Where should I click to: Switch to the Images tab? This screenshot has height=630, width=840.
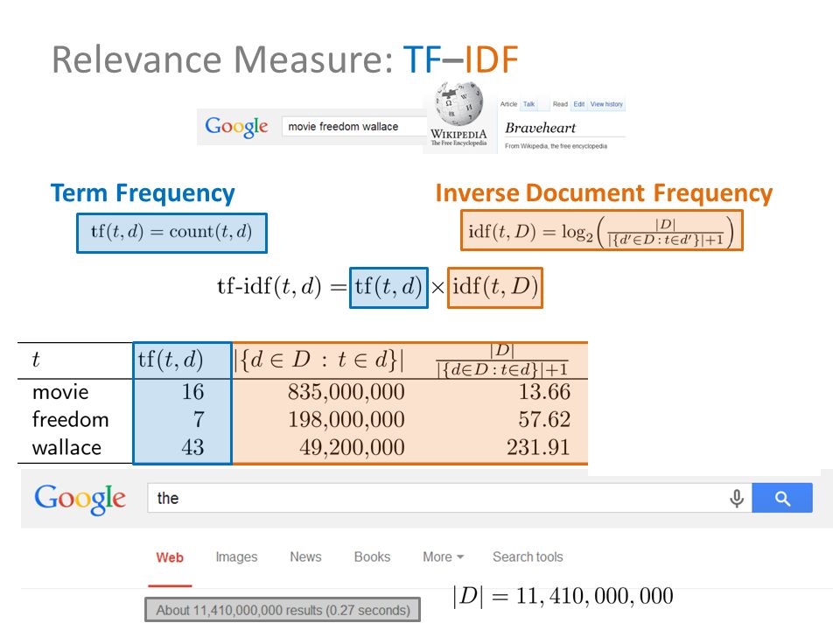click(236, 557)
